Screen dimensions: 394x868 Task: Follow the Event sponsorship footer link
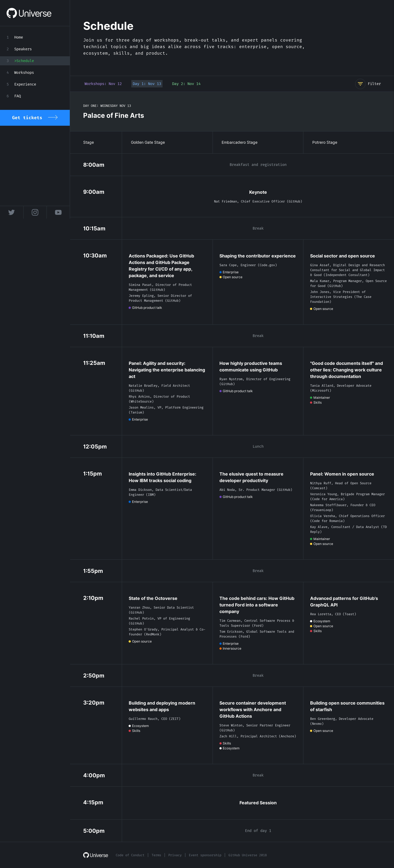pos(205,855)
